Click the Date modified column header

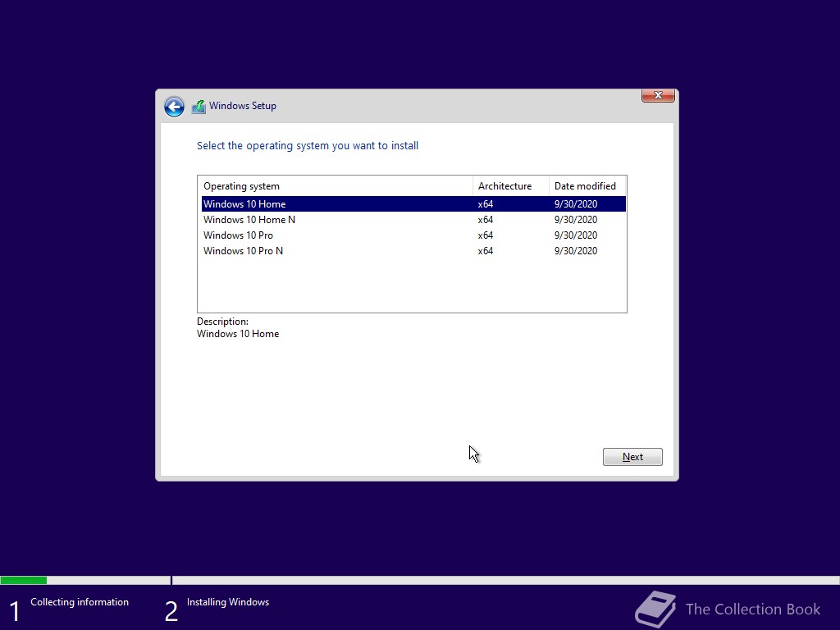(x=587, y=186)
